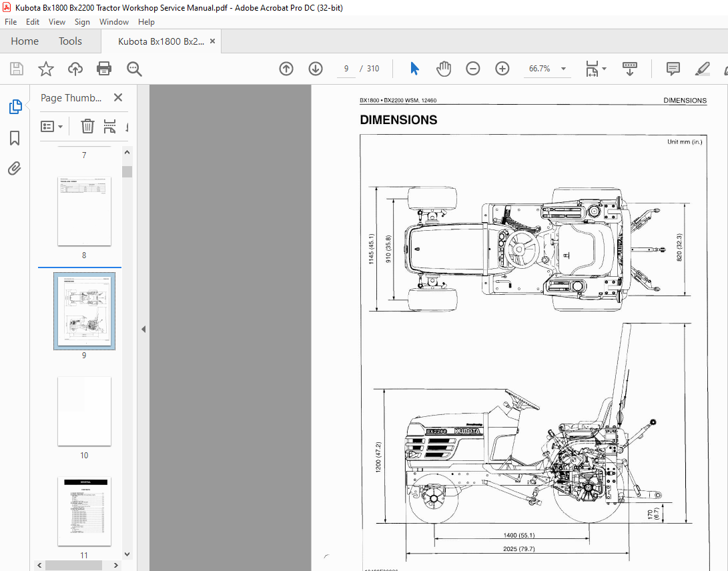Click thumbnails panel scroll up arrow
The height and width of the screenshot is (571, 728).
click(127, 152)
